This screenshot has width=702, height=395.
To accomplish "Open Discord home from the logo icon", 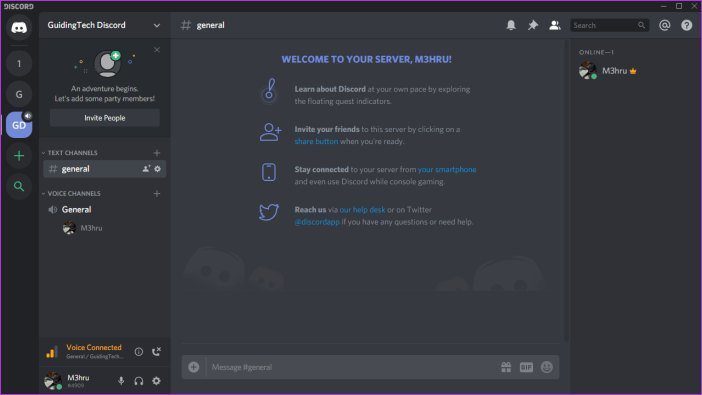I will point(19,28).
